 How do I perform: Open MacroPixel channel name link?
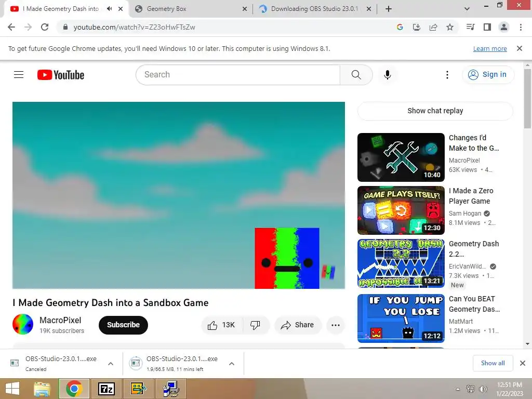tap(60, 320)
